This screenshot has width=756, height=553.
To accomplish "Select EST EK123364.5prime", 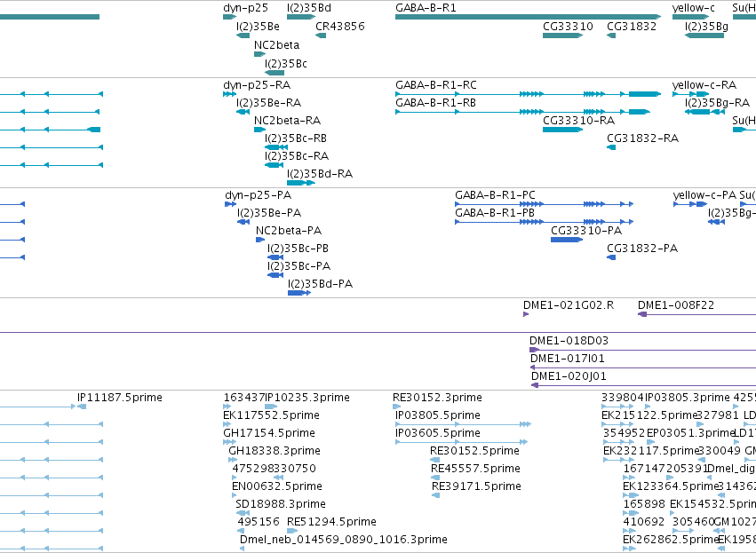I will (x=671, y=486).
